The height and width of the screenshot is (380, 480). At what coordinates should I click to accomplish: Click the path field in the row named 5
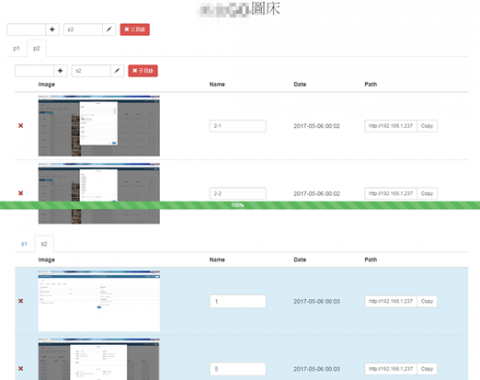click(391, 369)
